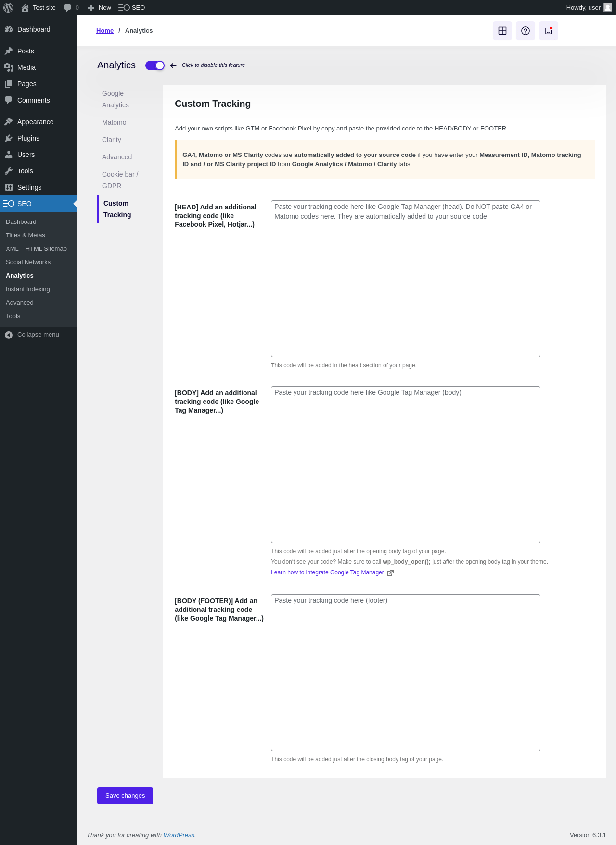This screenshot has width=616, height=845.
Task: Open Advanced item in SEO submenu
Action: [x=20, y=303]
